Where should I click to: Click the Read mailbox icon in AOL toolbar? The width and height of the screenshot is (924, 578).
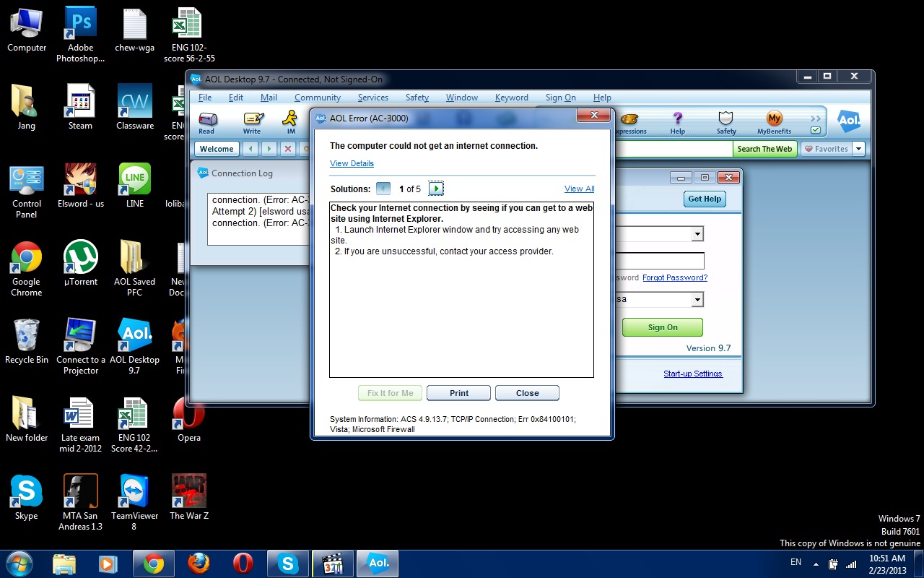[x=207, y=122]
